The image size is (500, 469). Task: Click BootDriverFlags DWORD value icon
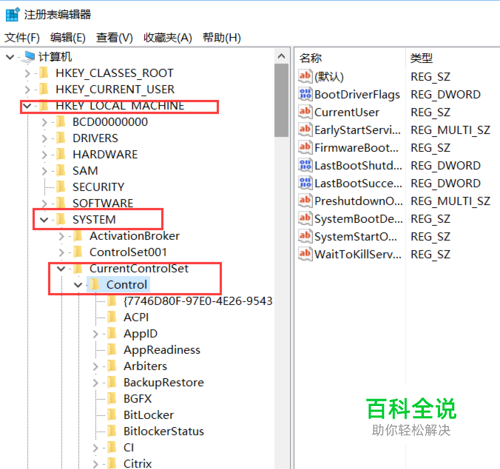click(x=305, y=94)
